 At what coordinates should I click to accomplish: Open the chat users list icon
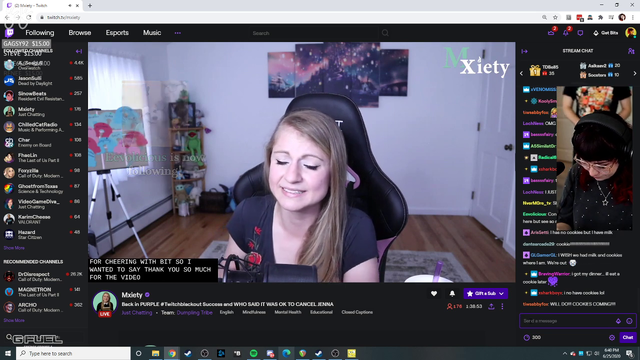pyautogui.click(x=631, y=51)
